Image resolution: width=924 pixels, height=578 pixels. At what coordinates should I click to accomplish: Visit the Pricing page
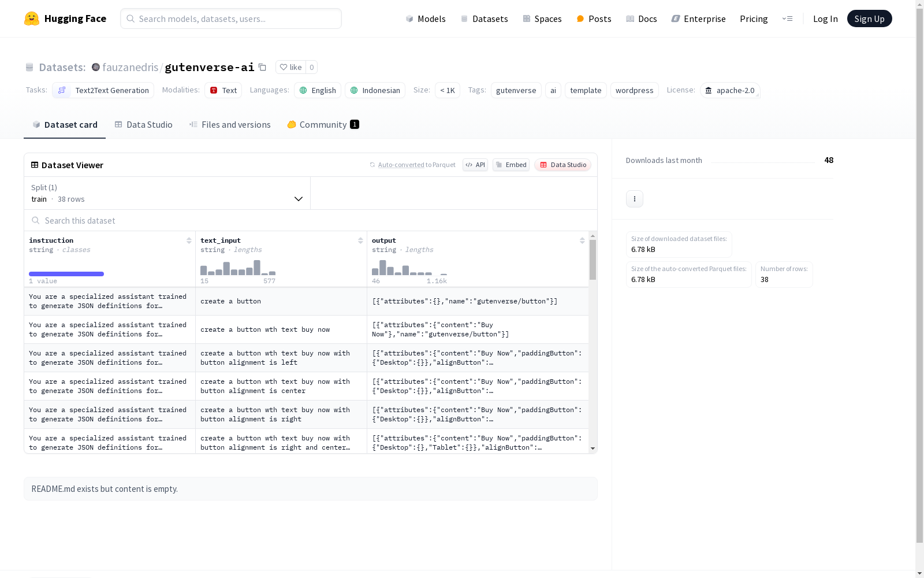point(754,18)
